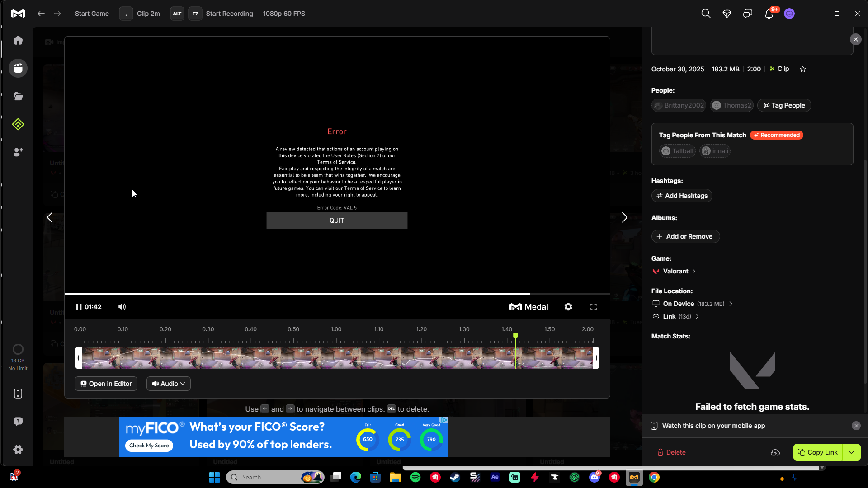Open the Clips library sidebar icon
868x488 pixels.
point(18,68)
